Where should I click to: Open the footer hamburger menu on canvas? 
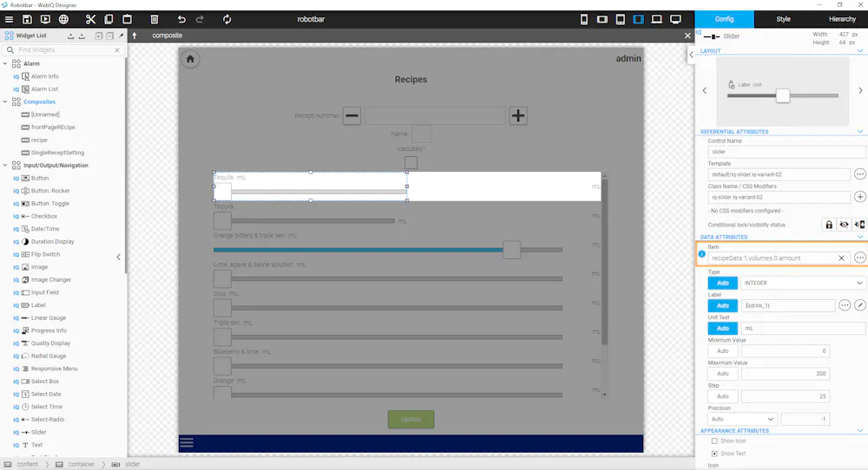pos(187,441)
